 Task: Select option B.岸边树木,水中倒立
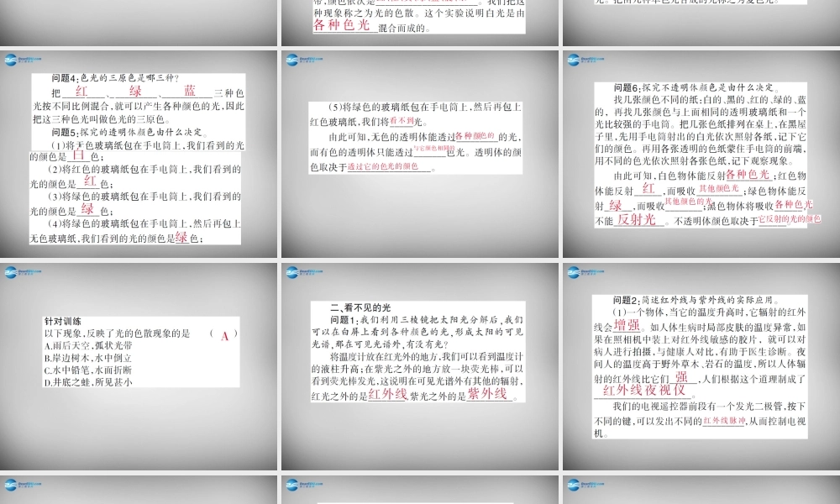[x=88, y=358]
